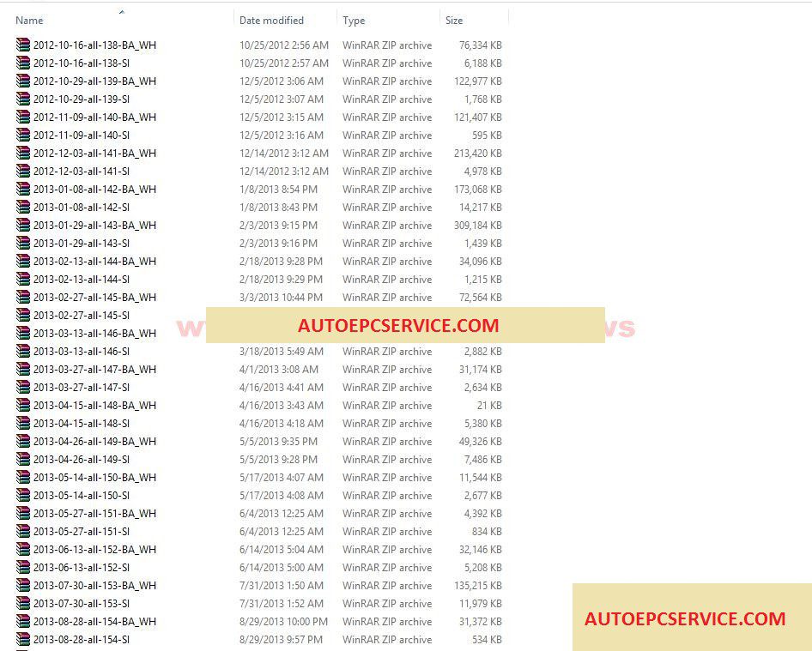Click the Date modified column header

(271, 21)
